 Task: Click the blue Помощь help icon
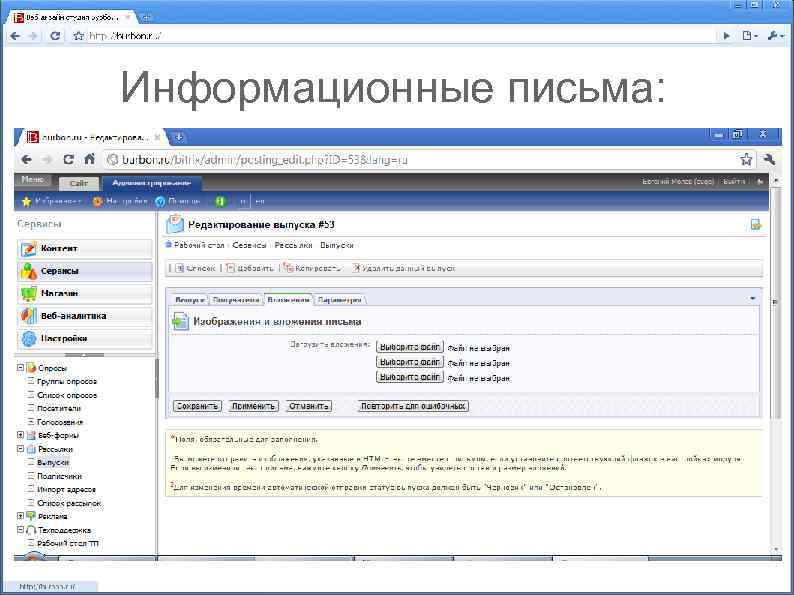160,202
